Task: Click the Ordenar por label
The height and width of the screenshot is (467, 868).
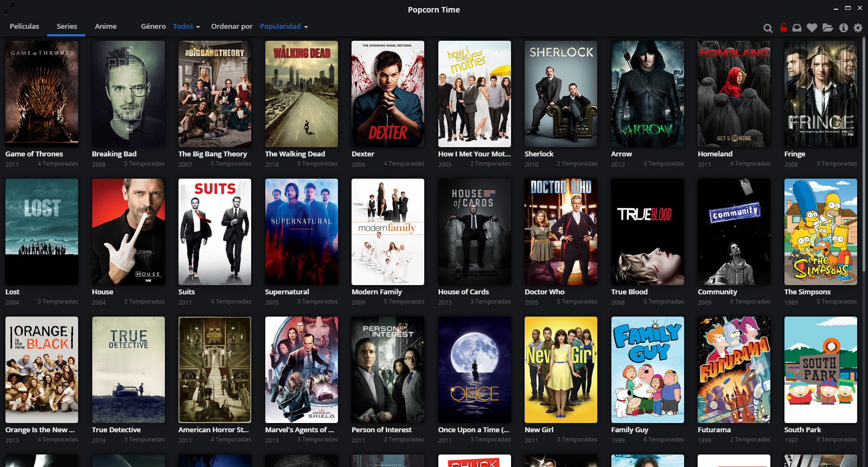Action: coord(232,26)
